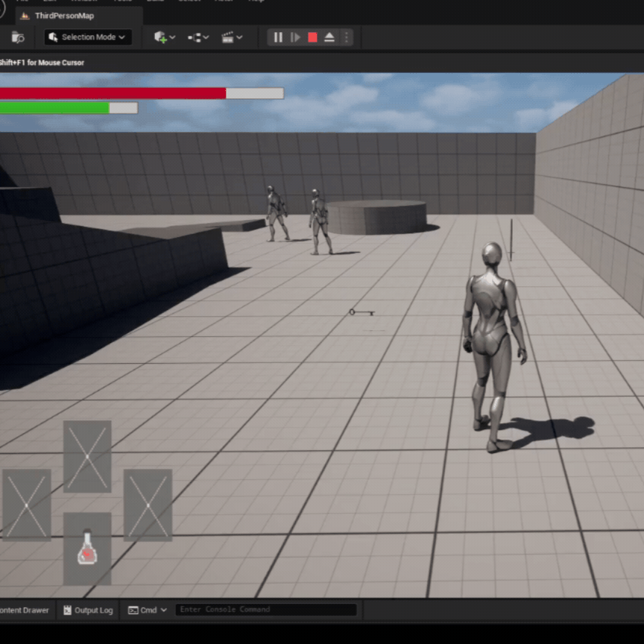This screenshot has height=644, width=644.
Task: Open the Content Drawer
Action: click(25, 610)
